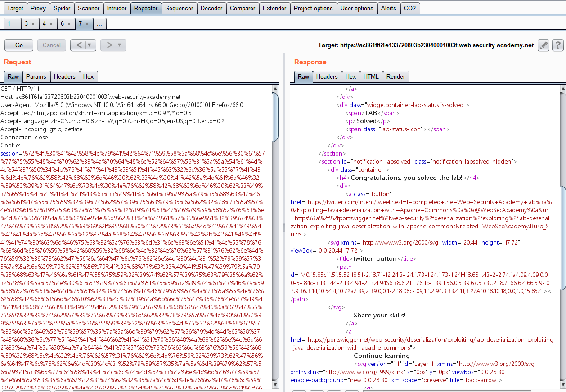Screen dimensions: 566x392
Task: Close Repeater tab 6
Action: coord(69,24)
